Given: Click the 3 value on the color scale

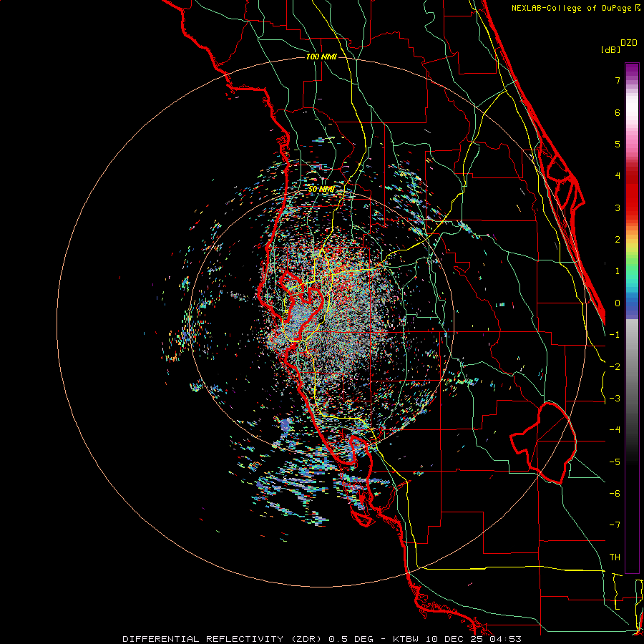Looking at the screenshot, I should click(x=618, y=208).
